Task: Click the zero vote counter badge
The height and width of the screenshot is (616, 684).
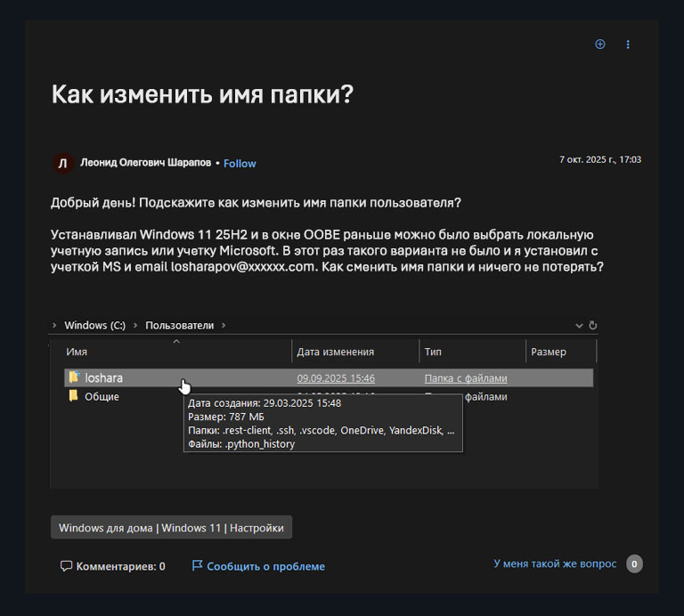Action: [x=634, y=563]
